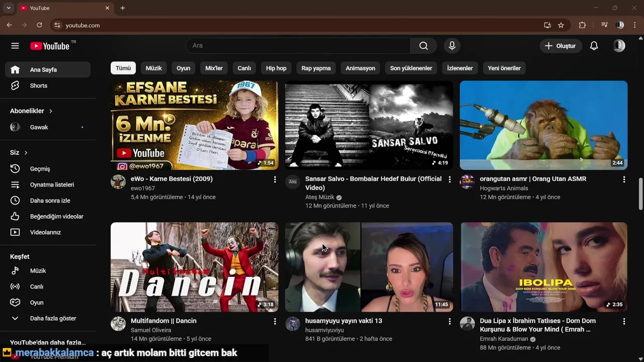Select the Animasyon filter chip
Viewport: 644px width, 362px height.
360,68
